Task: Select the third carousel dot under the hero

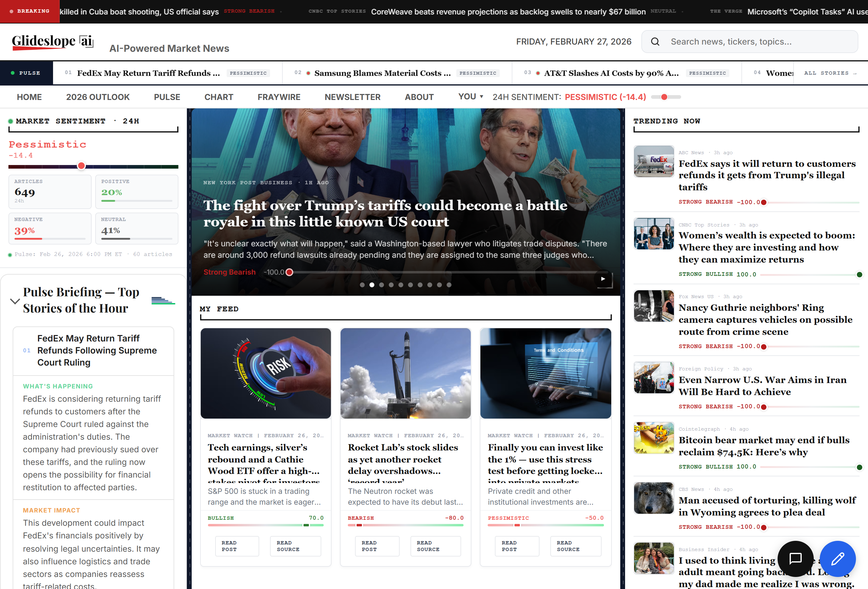Action: (x=381, y=285)
